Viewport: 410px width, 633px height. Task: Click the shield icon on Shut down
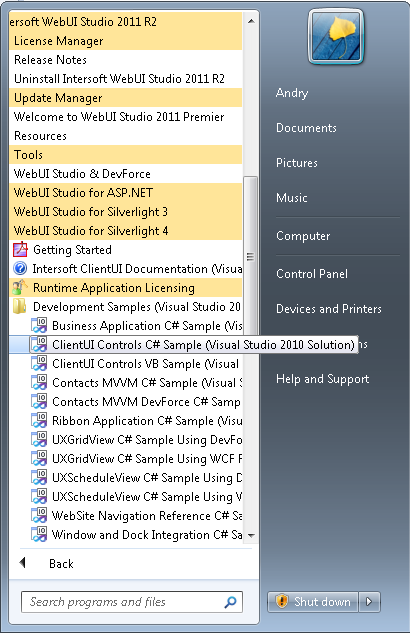pos(281,602)
